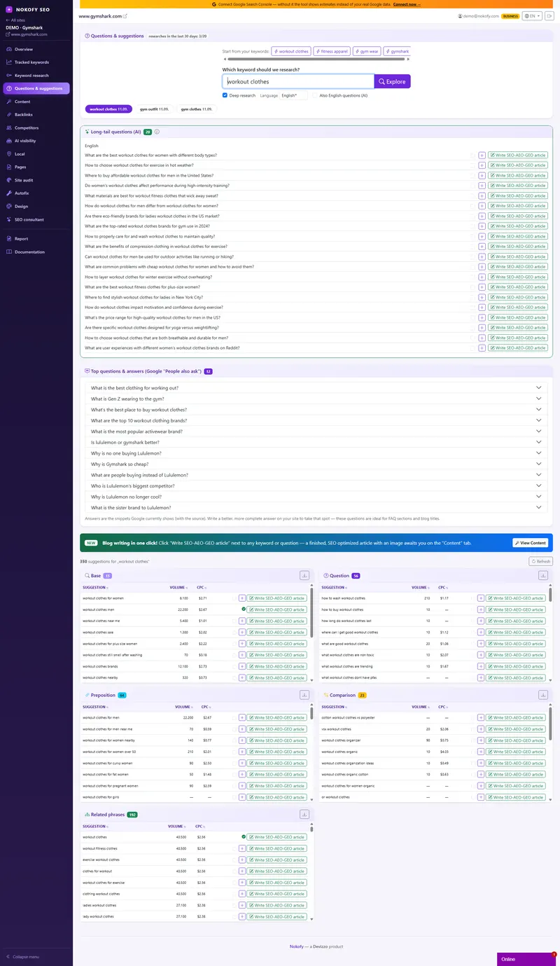Open Site audit from the sidebar
Image resolution: width=560 pixels, height=966 pixels.
(x=36, y=180)
